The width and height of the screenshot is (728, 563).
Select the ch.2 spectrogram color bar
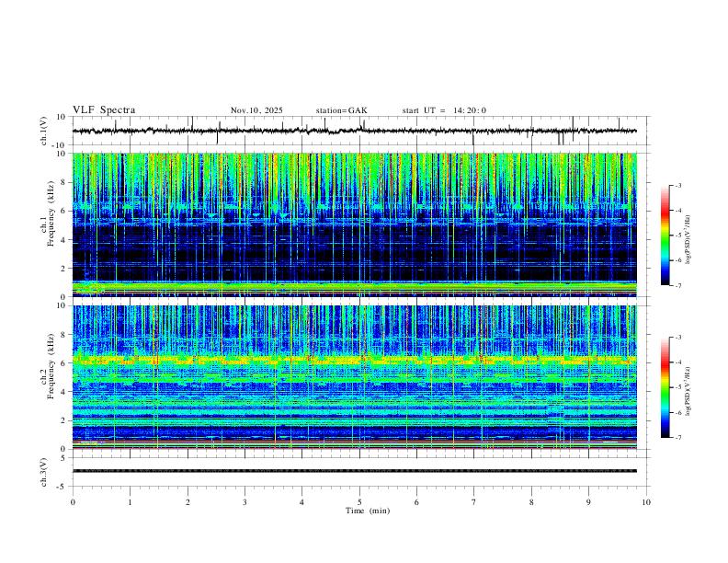tap(665, 387)
